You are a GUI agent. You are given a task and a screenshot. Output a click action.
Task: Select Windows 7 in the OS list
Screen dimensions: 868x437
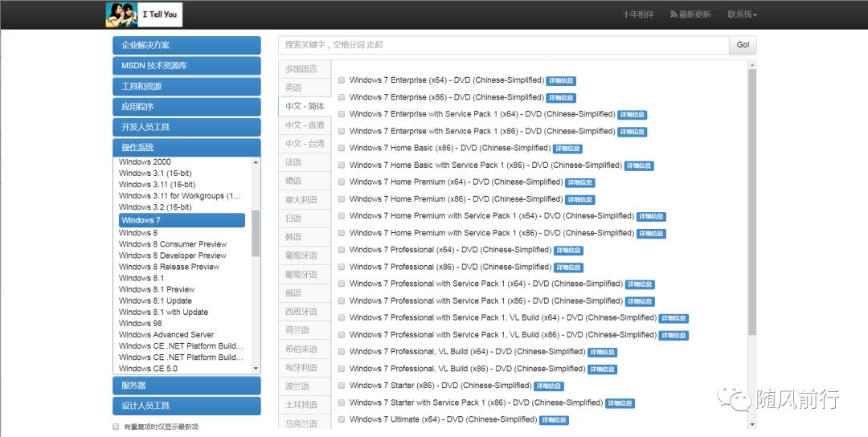click(182, 220)
